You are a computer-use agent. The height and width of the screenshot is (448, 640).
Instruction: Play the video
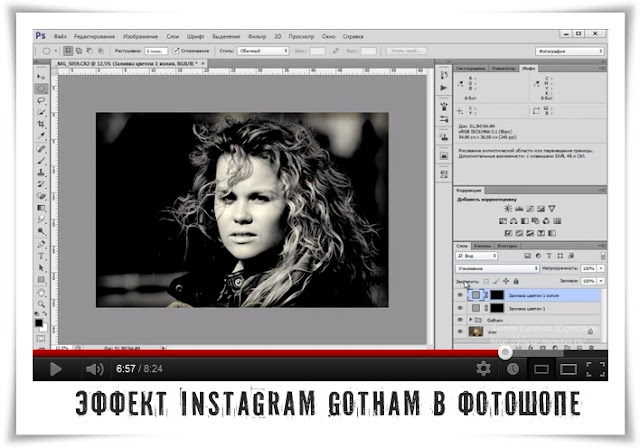(55, 369)
